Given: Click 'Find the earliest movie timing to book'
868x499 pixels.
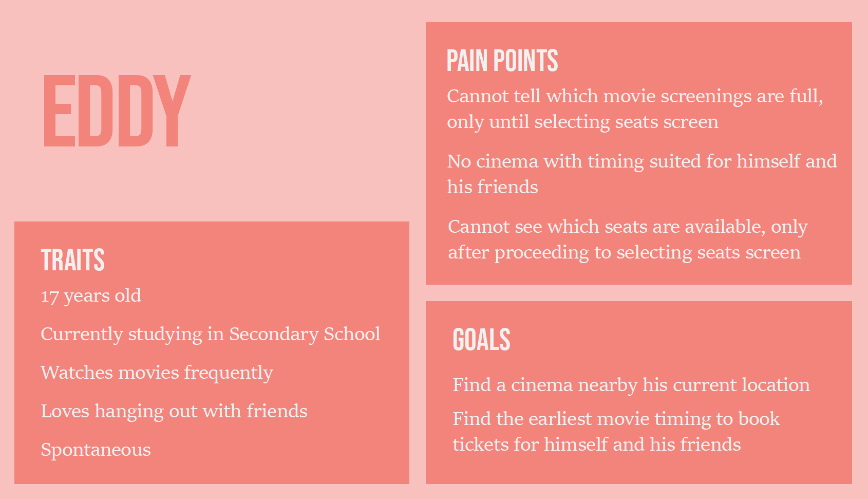Looking at the screenshot, I should coord(616,419).
